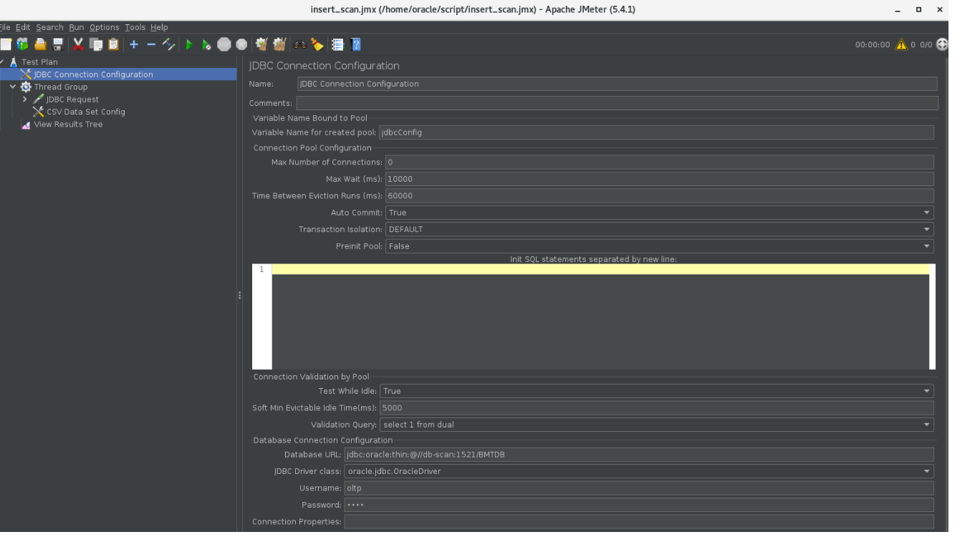Click Soft Min Evictable Idle Time field
The image size is (980, 537).
(x=657, y=407)
